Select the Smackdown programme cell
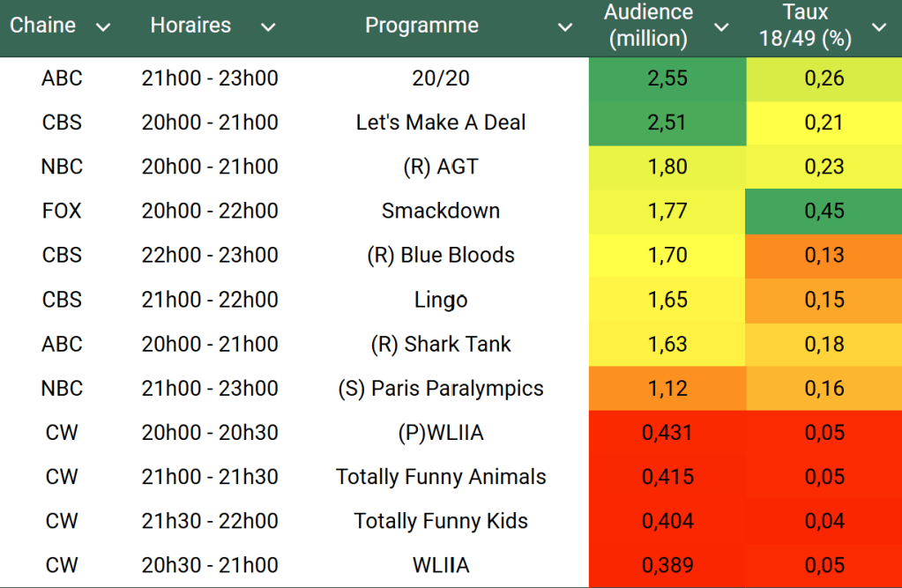The height and width of the screenshot is (588, 902). pos(441,211)
